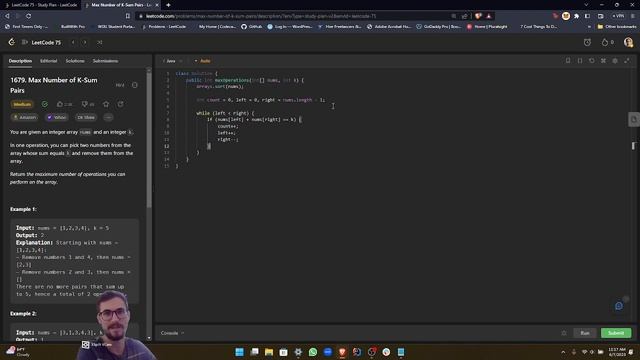Open a new browser tab
Image resolution: width=640 pixels, height=360 pixels.
point(168,5)
